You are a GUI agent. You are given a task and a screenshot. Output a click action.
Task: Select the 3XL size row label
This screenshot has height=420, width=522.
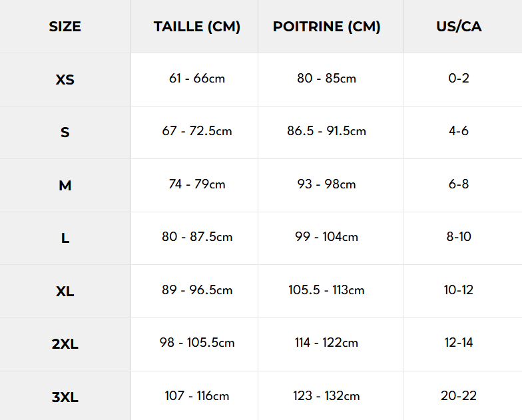point(65,397)
